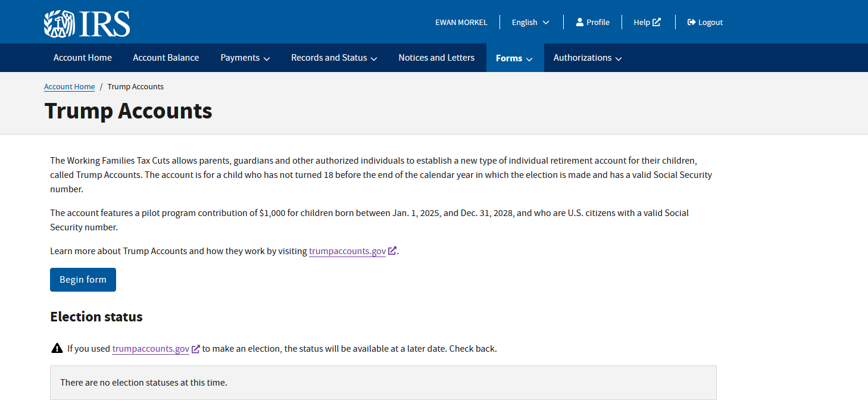868x419 pixels.
Task: Click the Trump Accounts page heading
Action: pyautogui.click(x=128, y=111)
